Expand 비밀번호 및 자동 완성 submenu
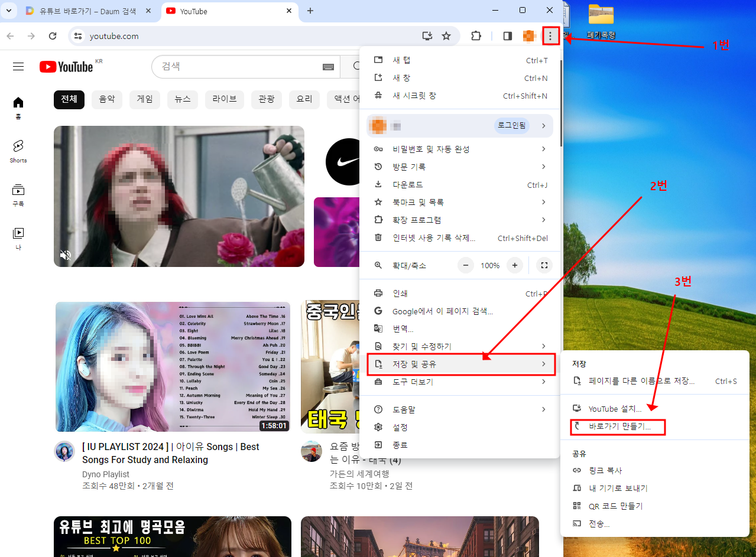Image resolution: width=756 pixels, height=557 pixels. [x=460, y=149]
